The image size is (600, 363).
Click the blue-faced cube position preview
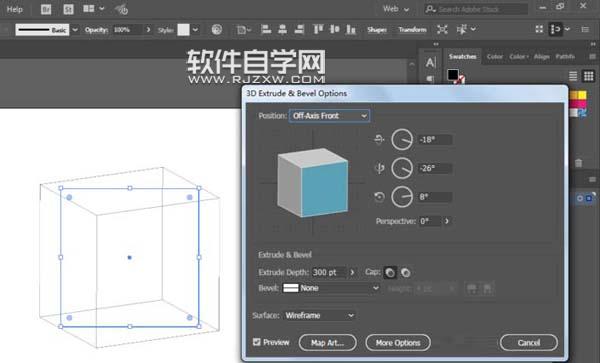point(313,182)
